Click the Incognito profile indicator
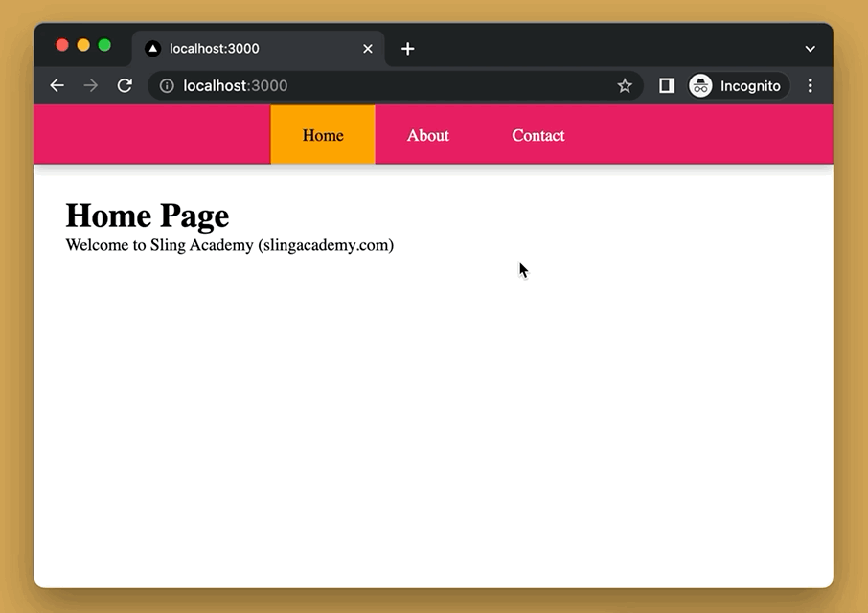 coord(739,86)
